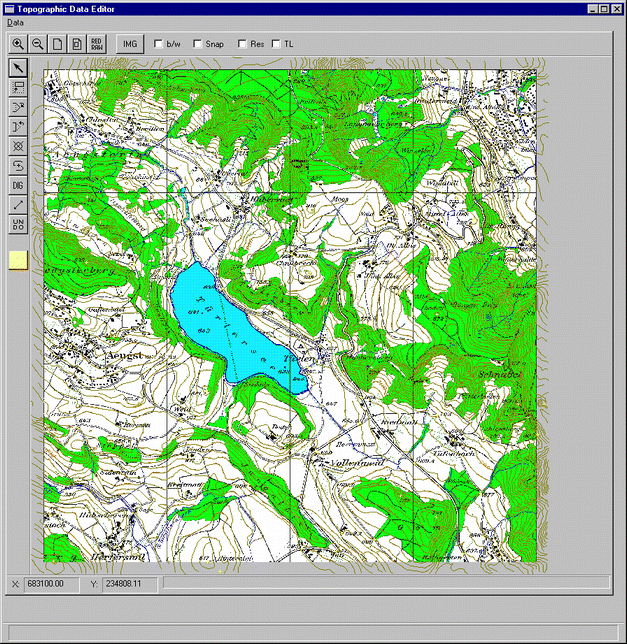This screenshot has width=627, height=644.
Task: Toggle the Snap checkbox
Action: 198,44
